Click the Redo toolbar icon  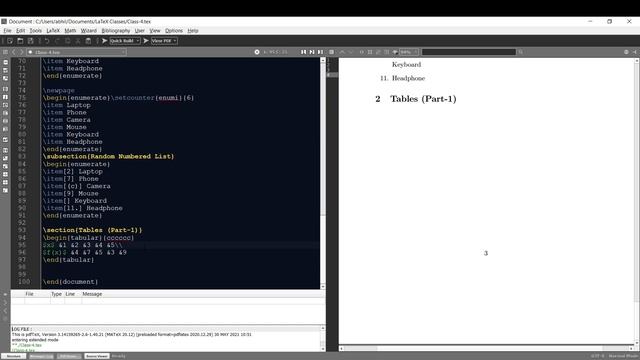[x=57, y=41]
